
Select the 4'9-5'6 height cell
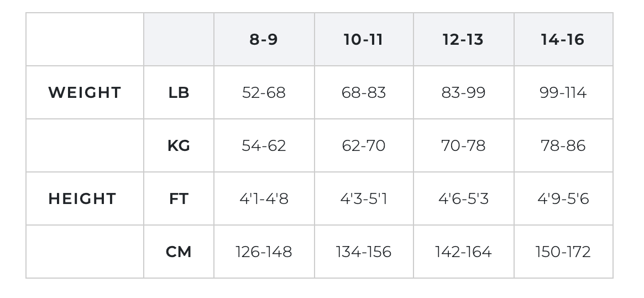click(563, 199)
